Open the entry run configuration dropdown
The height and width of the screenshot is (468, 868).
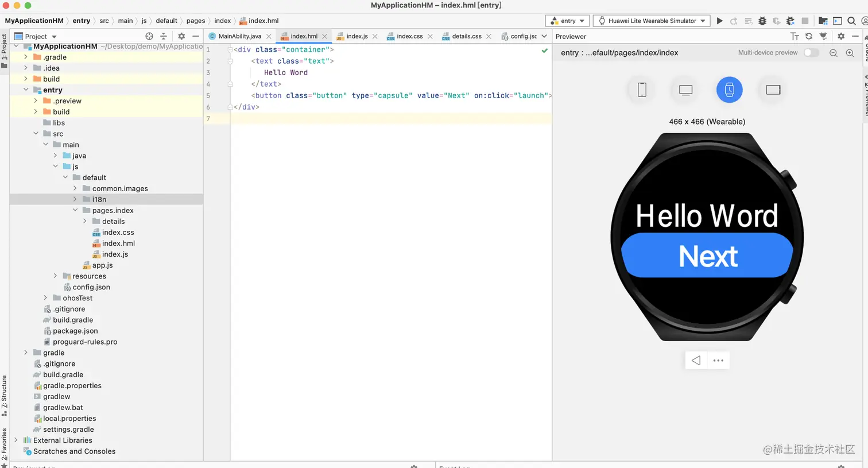pos(568,21)
